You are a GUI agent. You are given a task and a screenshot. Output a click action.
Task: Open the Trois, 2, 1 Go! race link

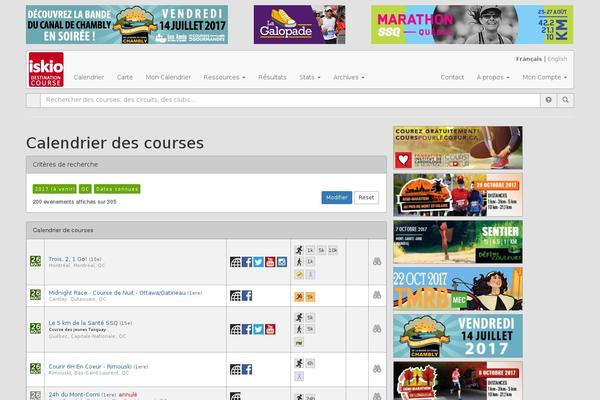point(68,259)
